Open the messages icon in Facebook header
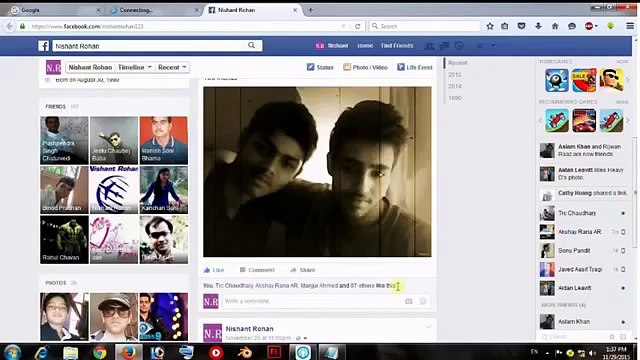Screen dimensions: 640x360 click(444, 46)
